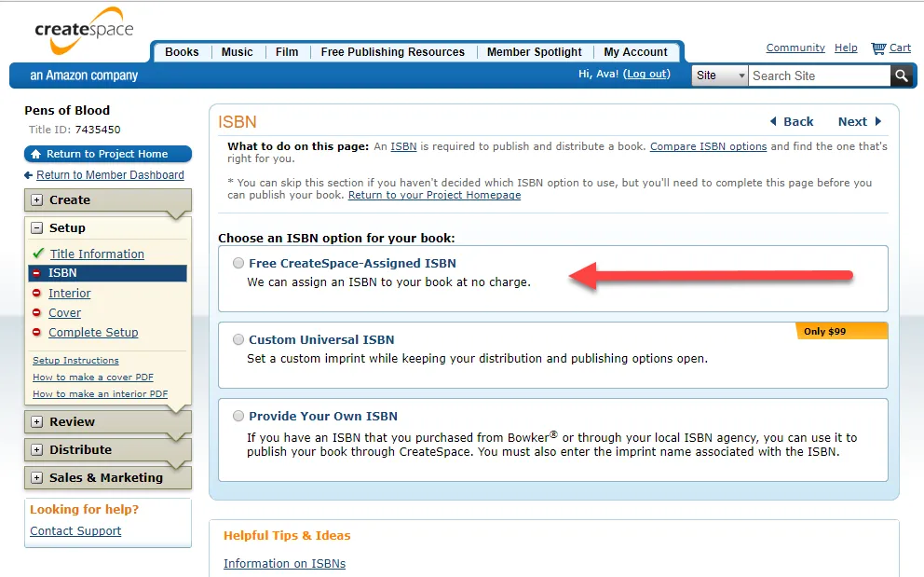
Task: Open the Music tab
Action: (x=237, y=52)
